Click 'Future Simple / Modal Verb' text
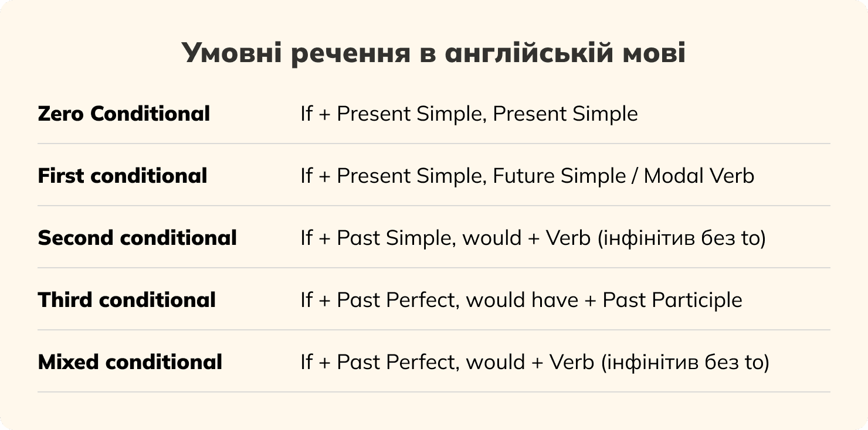The width and height of the screenshot is (868, 430). (623, 176)
